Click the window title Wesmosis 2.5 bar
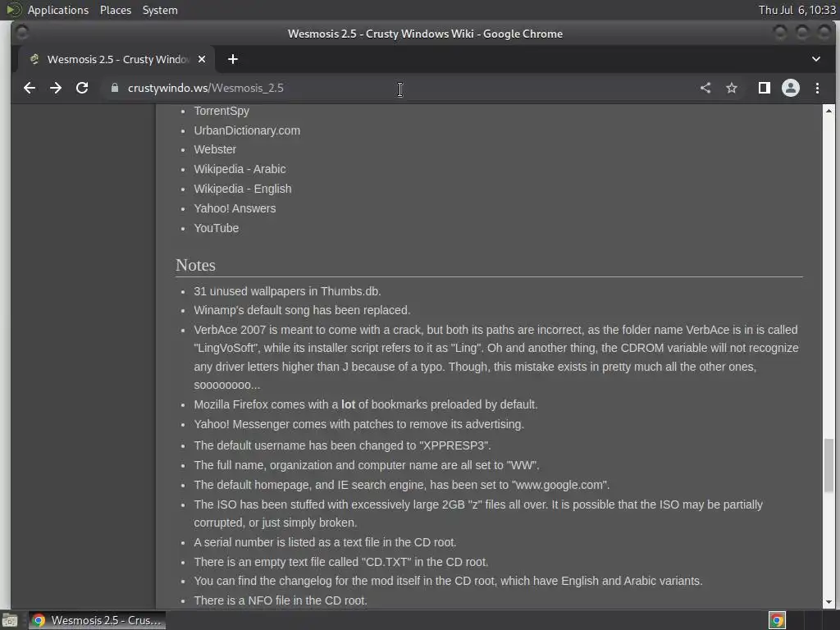840x630 pixels. [425, 34]
